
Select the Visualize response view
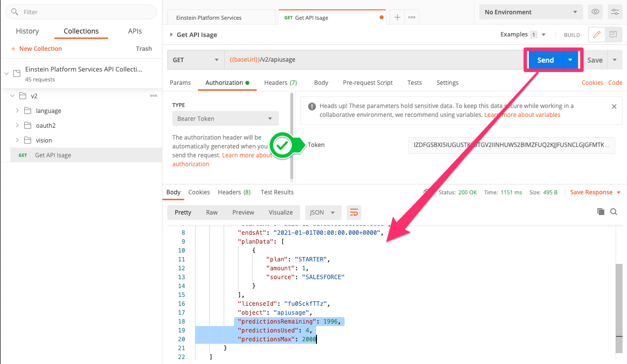click(x=281, y=213)
